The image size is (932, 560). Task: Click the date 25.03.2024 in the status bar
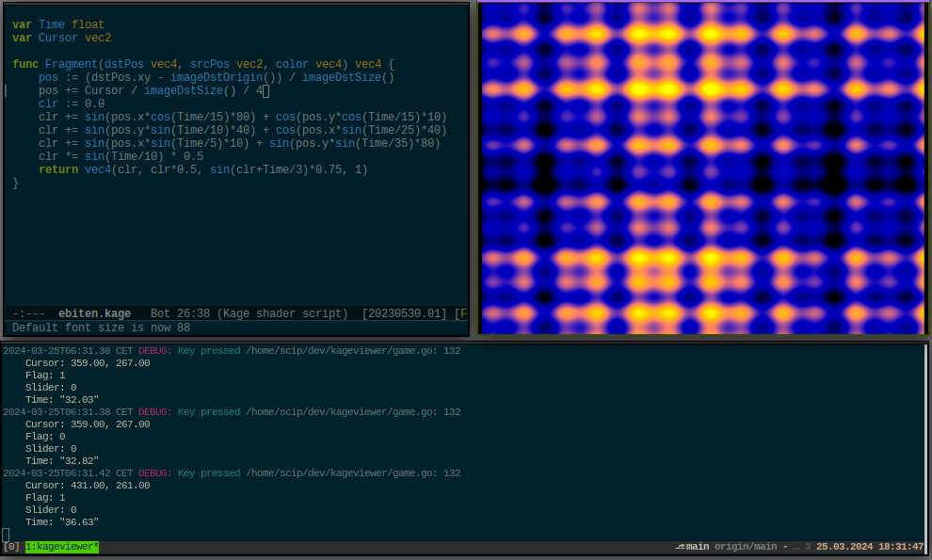pos(841,546)
